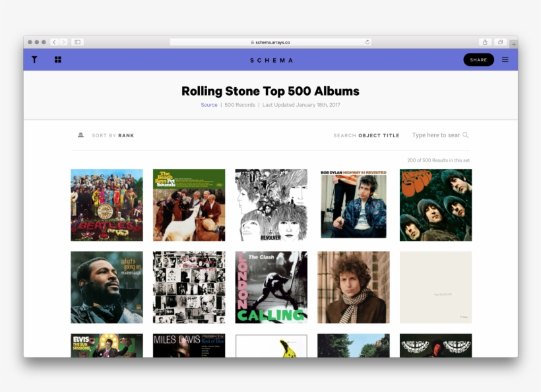Screen dimensions: 541x392
Task: Click the magnifying glass search icon
Action: point(465,135)
